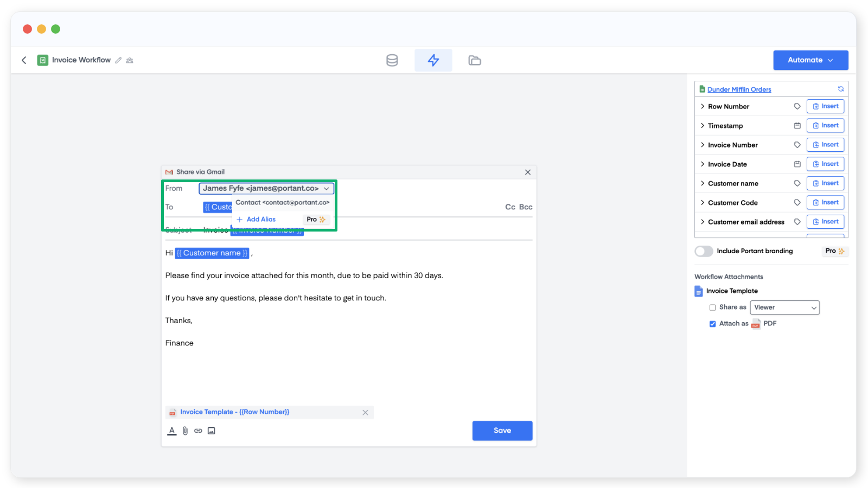Uncheck the Attach as PDF checkbox
The width and height of the screenshot is (868, 488).
712,324
